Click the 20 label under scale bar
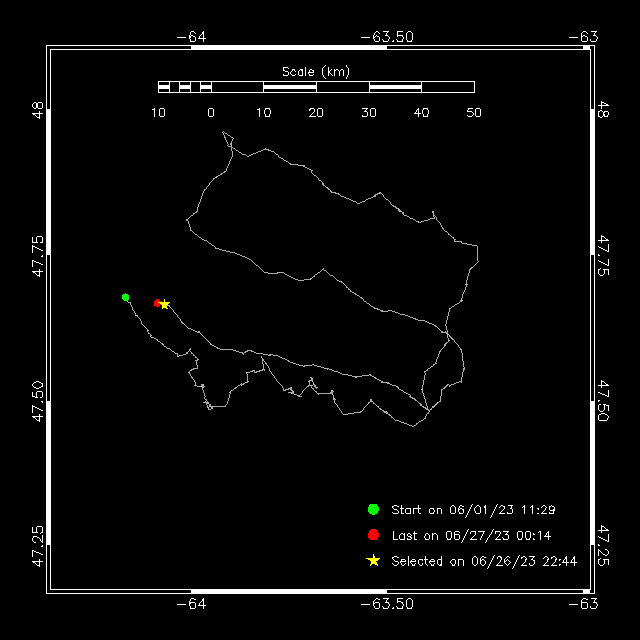The height and width of the screenshot is (640, 640). [x=316, y=113]
